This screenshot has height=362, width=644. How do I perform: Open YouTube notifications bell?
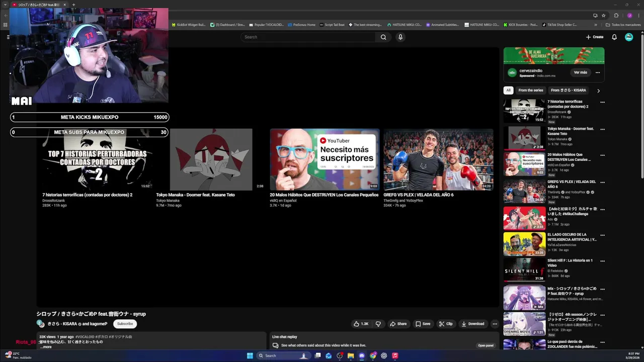tap(614, 37)
